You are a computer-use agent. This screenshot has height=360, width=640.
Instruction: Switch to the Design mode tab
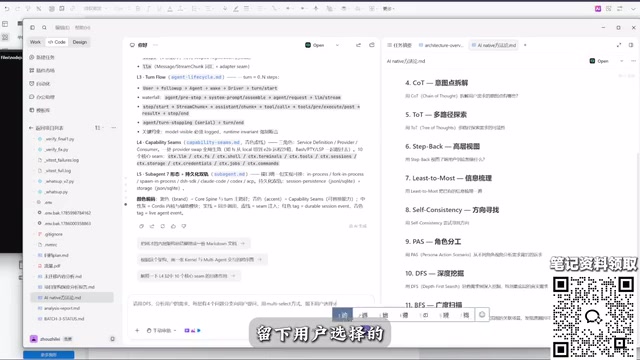[80, 42]
